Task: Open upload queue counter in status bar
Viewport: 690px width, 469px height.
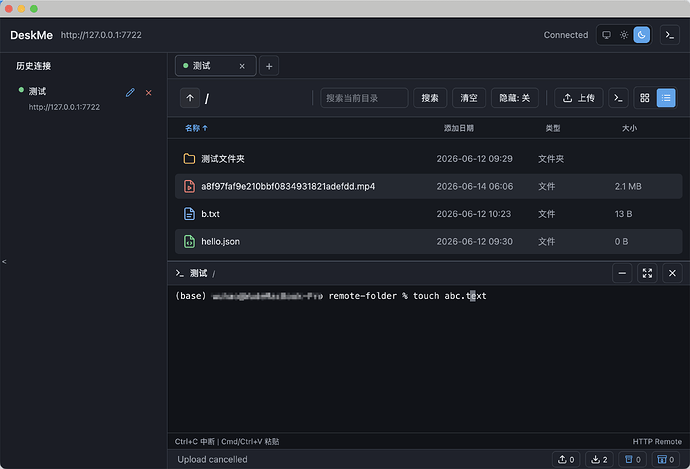Action: pos(566,459)
